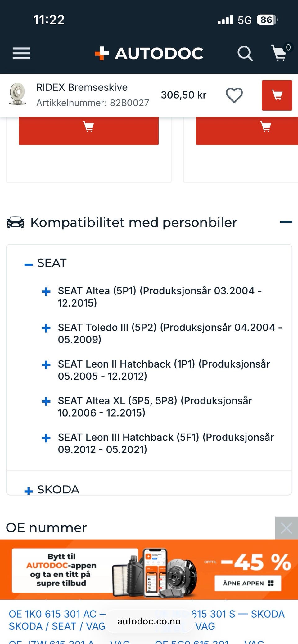
Task: Collapse the SEAT brand list
Action: [x=29, y=264]
